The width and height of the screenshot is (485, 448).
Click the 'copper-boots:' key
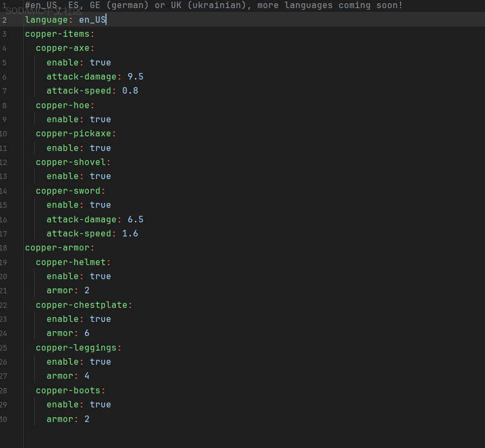tap(70, 391)
